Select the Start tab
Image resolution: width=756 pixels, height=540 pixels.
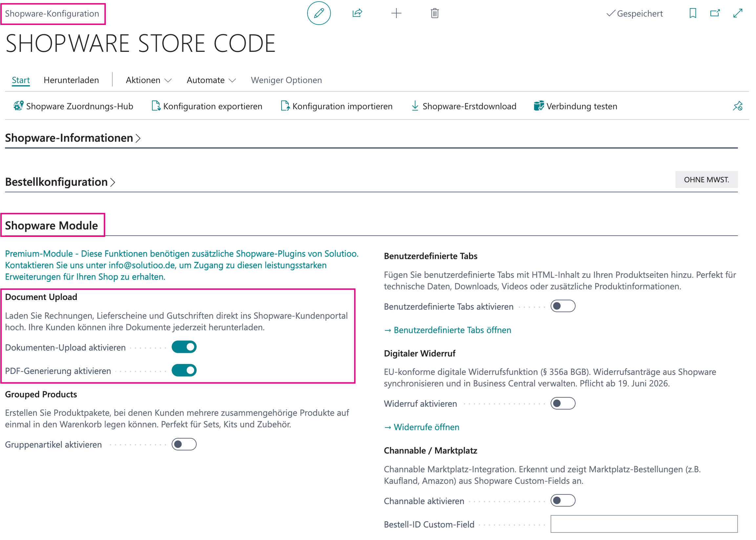pos(21,80)
